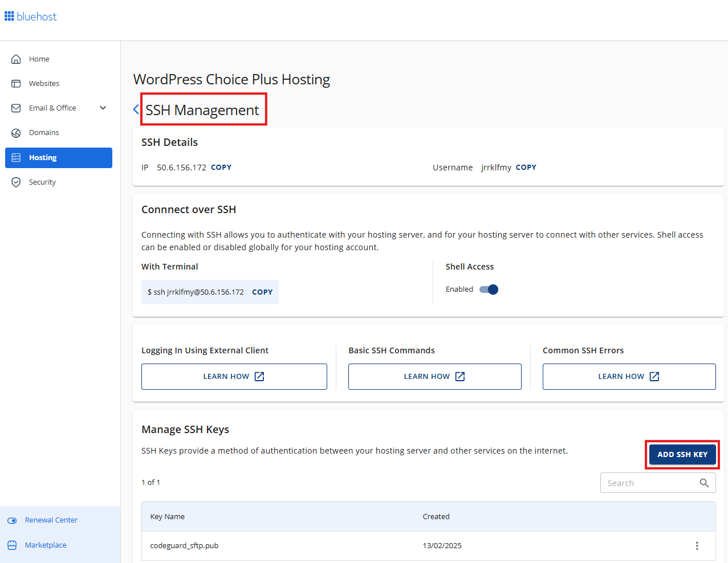Image resolution: width=728 pixels, height=563 pixels.
Task: Open codeguard_sftp.pub key options menu
Action: pyautogui.click(x=697, y=545)
